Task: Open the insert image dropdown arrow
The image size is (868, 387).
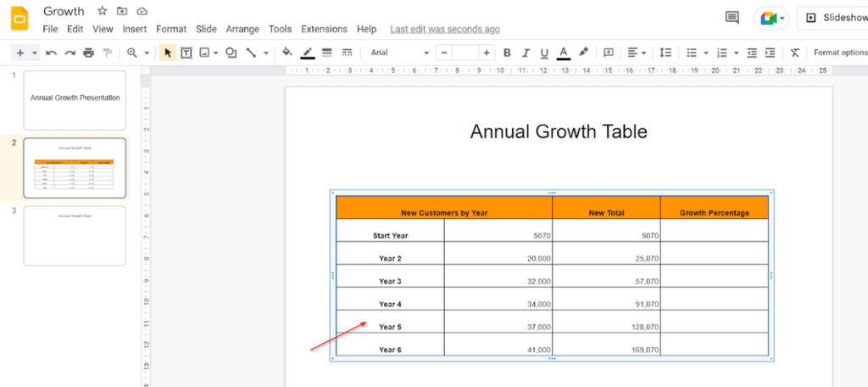Action: 215,53
